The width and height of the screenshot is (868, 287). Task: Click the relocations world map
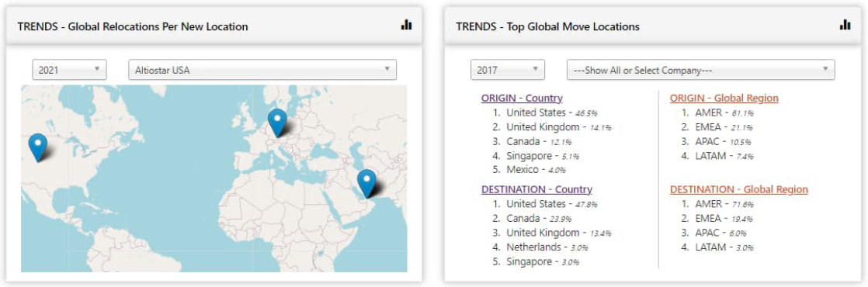[214, 178]
